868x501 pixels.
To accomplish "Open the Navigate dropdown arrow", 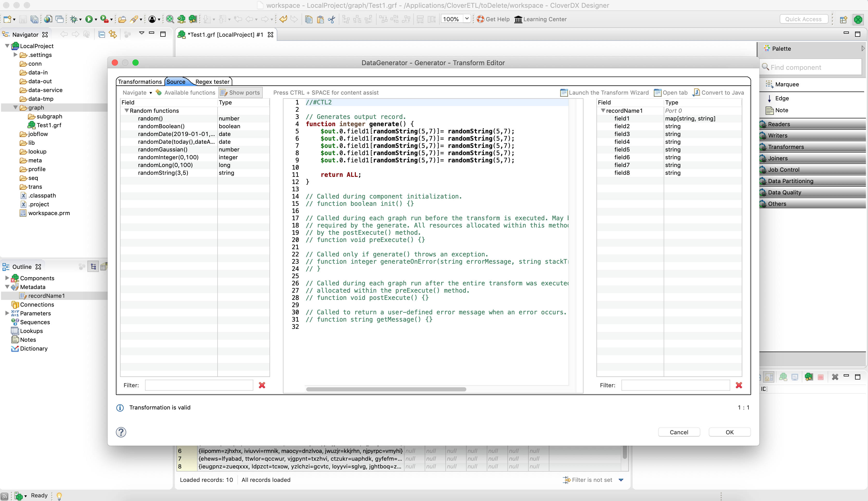I will (x=151, y=93).
